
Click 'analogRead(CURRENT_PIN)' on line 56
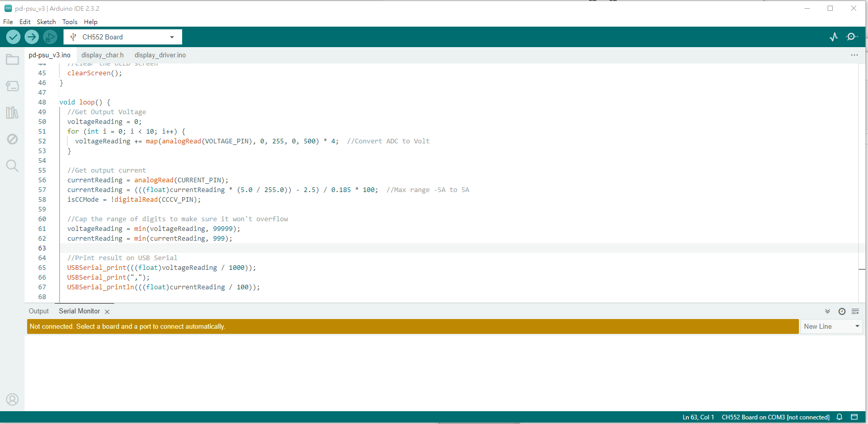tap(179, 180)
